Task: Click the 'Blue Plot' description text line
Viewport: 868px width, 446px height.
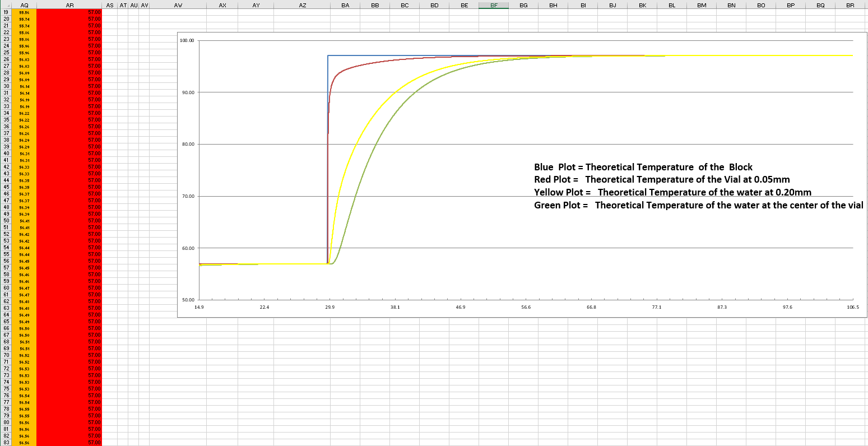Action: click(x=643, y=167)
